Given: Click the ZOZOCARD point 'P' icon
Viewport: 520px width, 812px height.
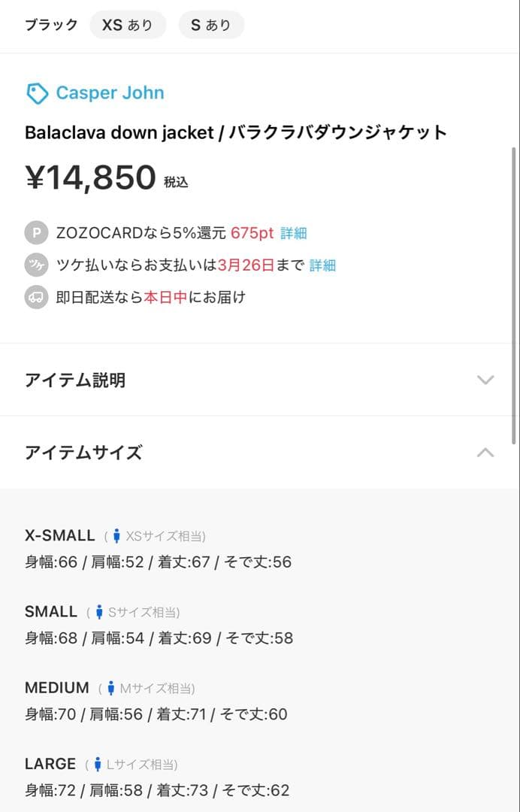Looking at the screenshot, I should pos(35,232).
